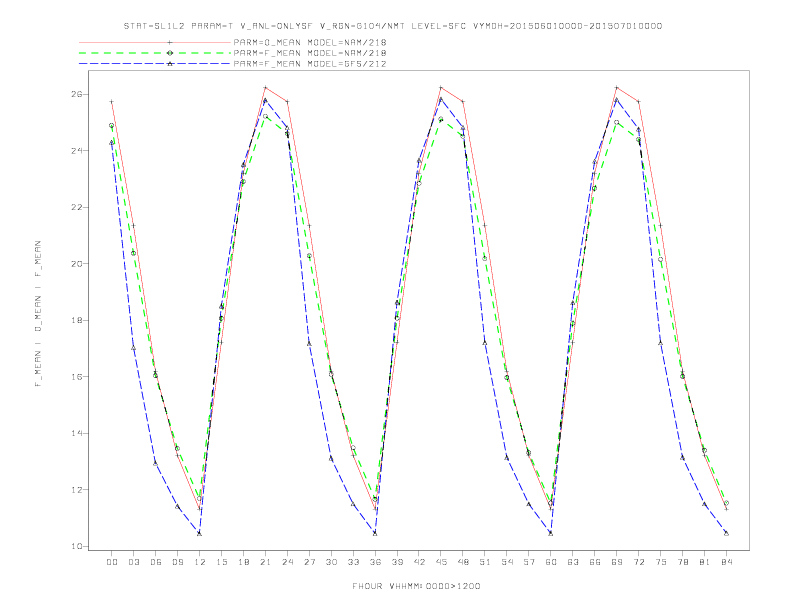The width and height of the screenshot is (792, 612).
Task: Click the plus marker on the red legend line
Action: (170, 42)
